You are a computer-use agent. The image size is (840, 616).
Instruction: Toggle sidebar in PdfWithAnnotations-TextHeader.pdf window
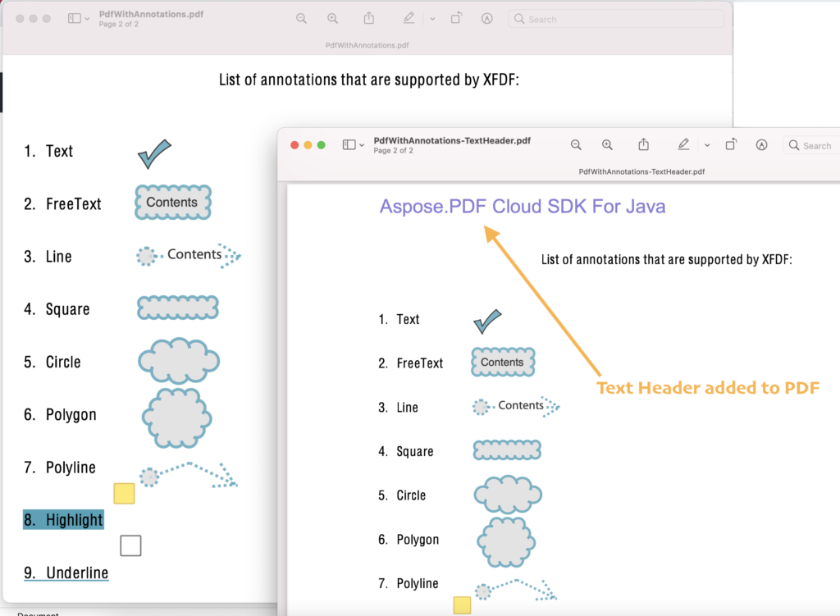pyautogui.click(x=349, y=144)
